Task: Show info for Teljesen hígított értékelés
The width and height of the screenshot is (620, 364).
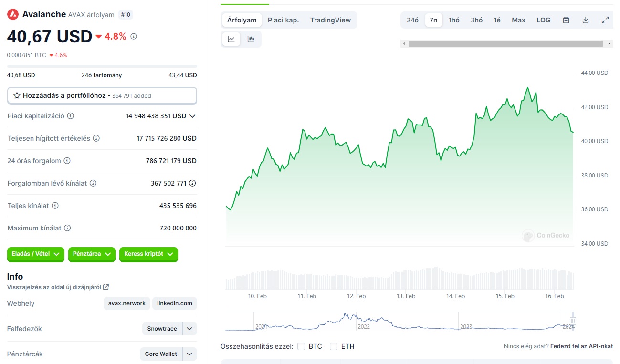Action: click(96, 138)
